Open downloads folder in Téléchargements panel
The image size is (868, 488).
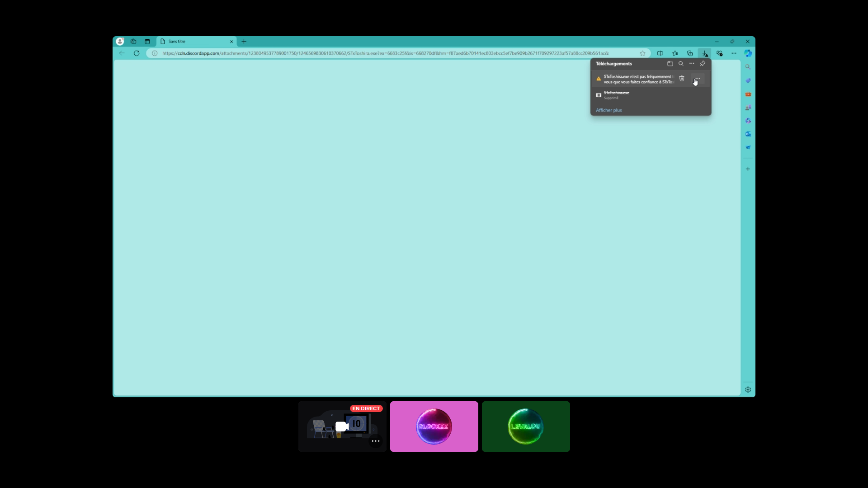[670, 64]
